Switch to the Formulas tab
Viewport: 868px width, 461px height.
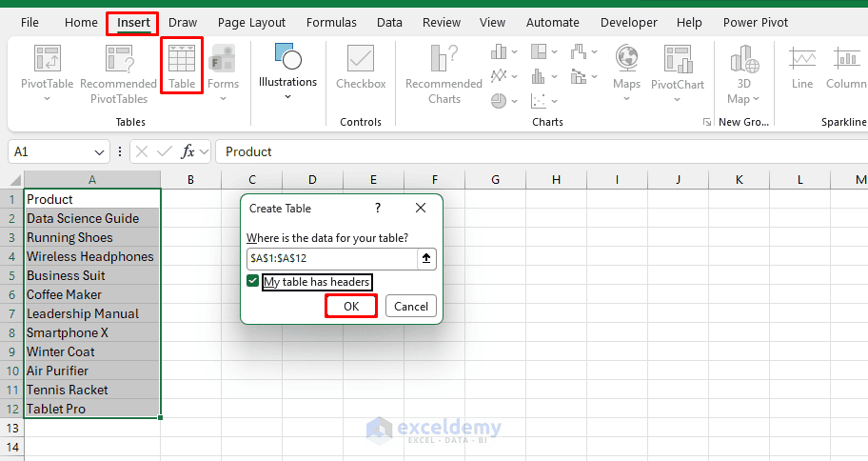pyautogui.click(x=331, y=23)
